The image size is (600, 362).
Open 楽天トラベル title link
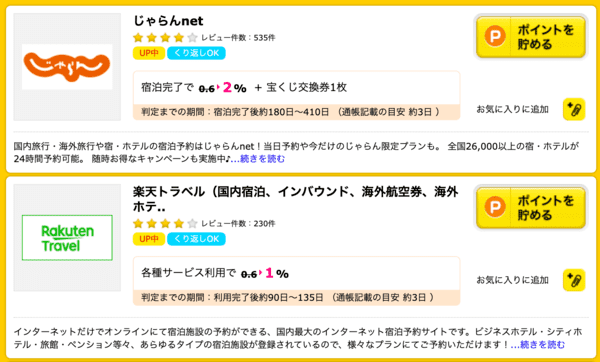coord(295,199)
